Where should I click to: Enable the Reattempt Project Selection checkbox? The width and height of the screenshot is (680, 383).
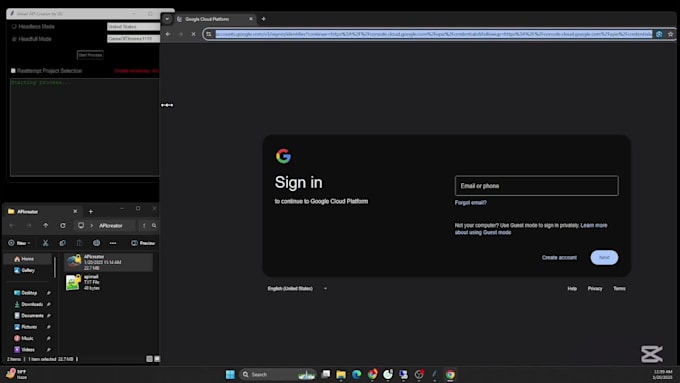pos(13,71)
